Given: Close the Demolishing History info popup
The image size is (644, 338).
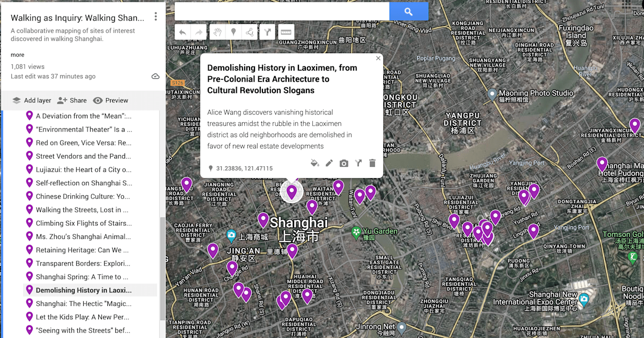Looking at the screenshot, I should pos(378,58).
